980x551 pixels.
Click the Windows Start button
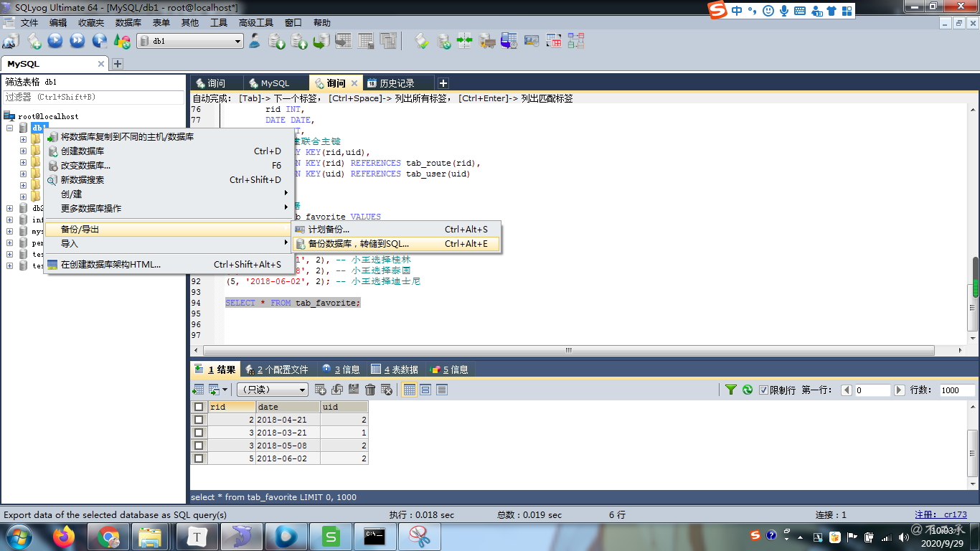click(x=18, y=536)
